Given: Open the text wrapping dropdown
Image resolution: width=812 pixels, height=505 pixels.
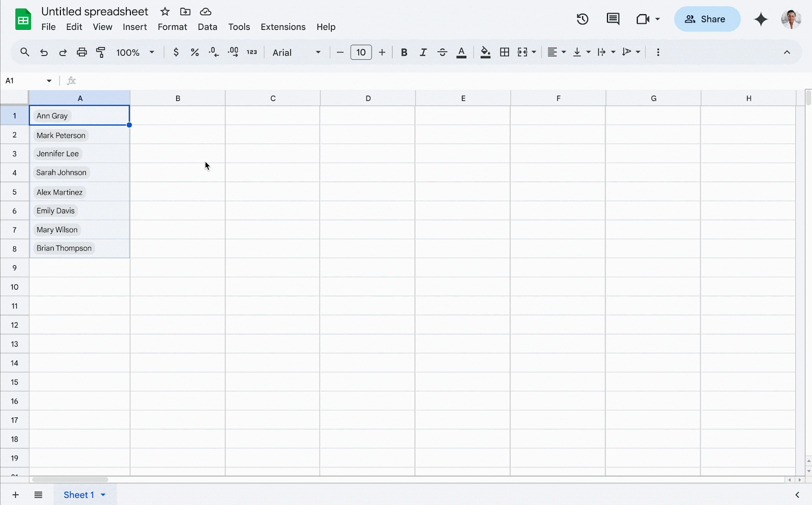Looking at the screenshot, I should coord(606,52).
